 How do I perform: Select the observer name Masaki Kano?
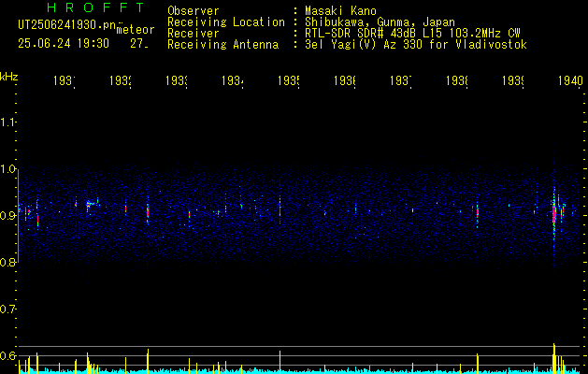pyautogui.click(x=340, y=11)
